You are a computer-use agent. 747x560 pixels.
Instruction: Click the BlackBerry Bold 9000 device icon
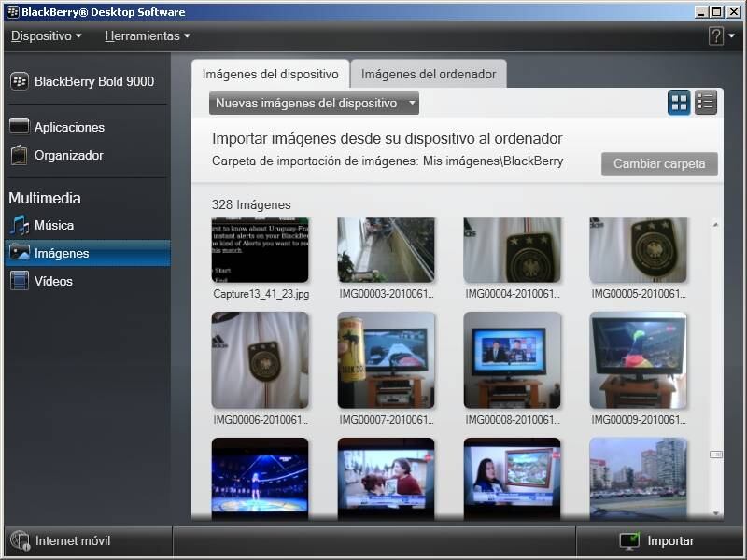[x=20, y=81]
